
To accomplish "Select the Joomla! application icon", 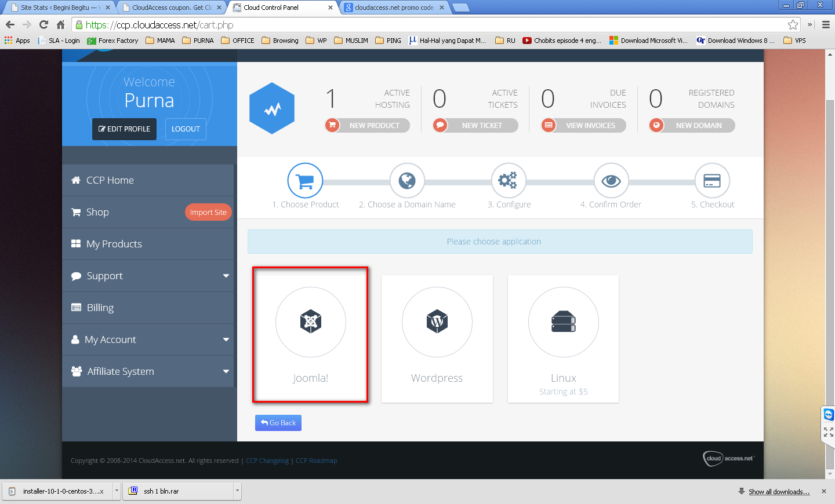I will tap(311, 322).
